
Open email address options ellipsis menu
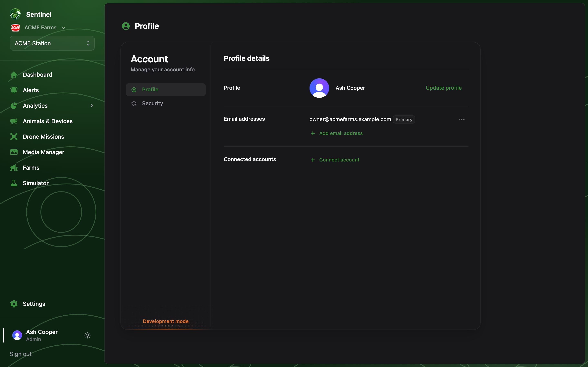pos(462,119)
